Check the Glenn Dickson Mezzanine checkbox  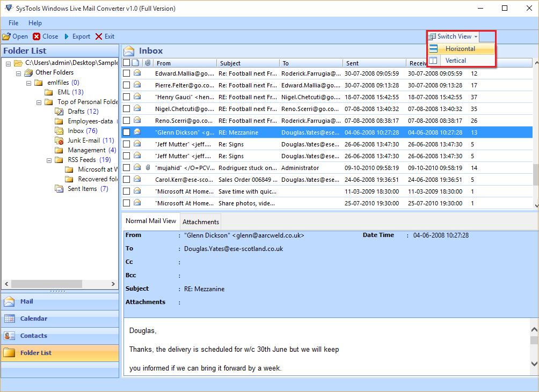(127, 132)
